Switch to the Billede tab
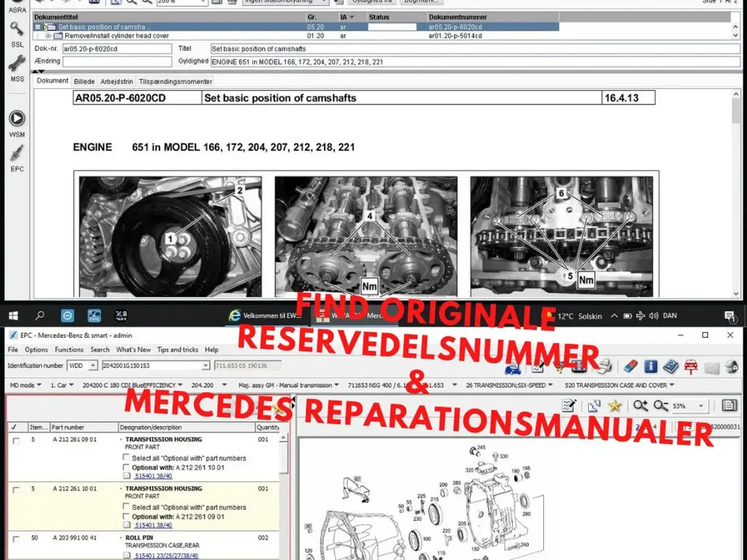This screenshot has height=560, width=747. 84,82
